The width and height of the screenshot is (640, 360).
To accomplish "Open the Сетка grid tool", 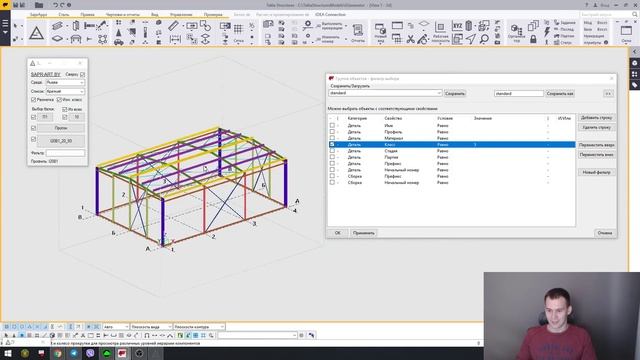I will click(238, 33).
